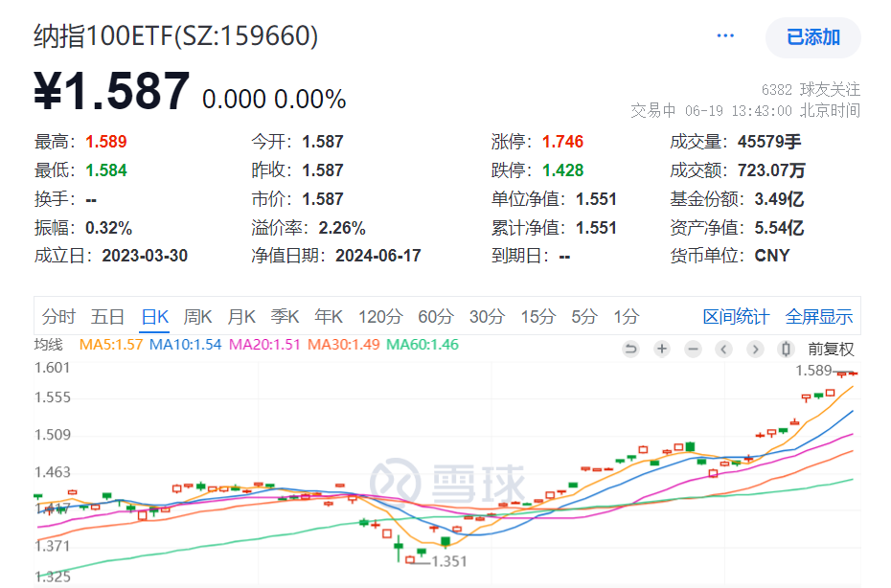Viewport: 891px width, 588px height.
Task: Click the 成交量 value 45579手
Action: 769,142
